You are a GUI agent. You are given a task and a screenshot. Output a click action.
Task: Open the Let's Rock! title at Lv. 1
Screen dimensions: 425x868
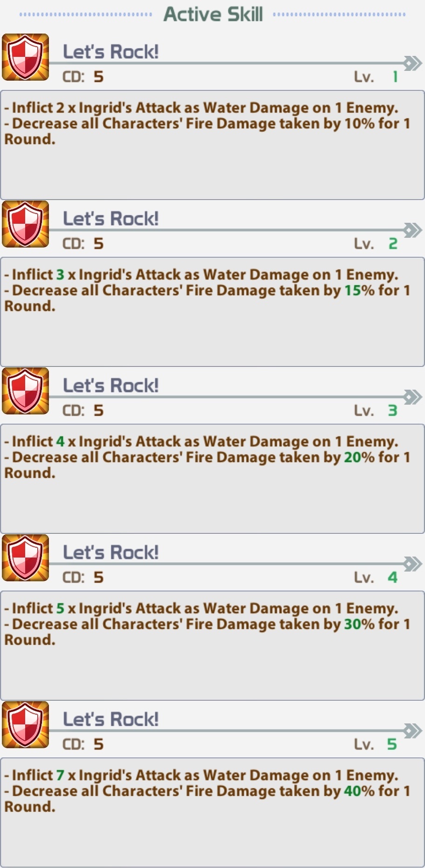(x=111, y=52)
